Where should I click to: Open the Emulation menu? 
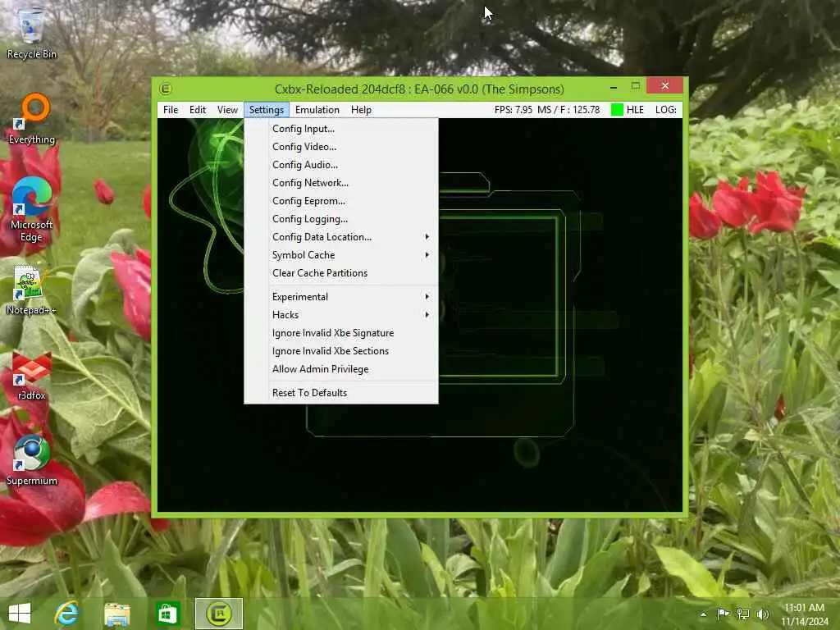click(x=317, y=110)
